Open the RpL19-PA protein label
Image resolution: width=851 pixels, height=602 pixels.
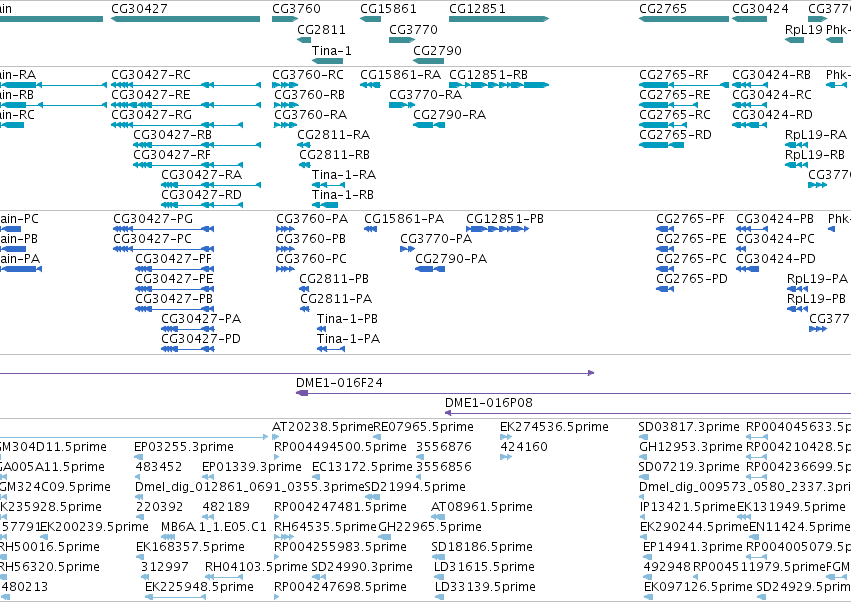pyautogui.click(x=817, y=279)
